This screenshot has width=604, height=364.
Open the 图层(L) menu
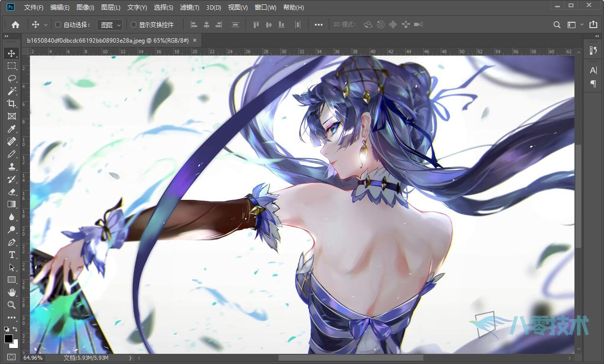pos(111,7)
